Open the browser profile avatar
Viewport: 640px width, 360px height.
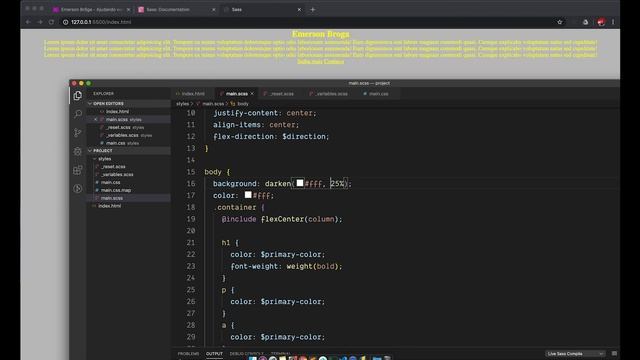click(x=601, y=22)
